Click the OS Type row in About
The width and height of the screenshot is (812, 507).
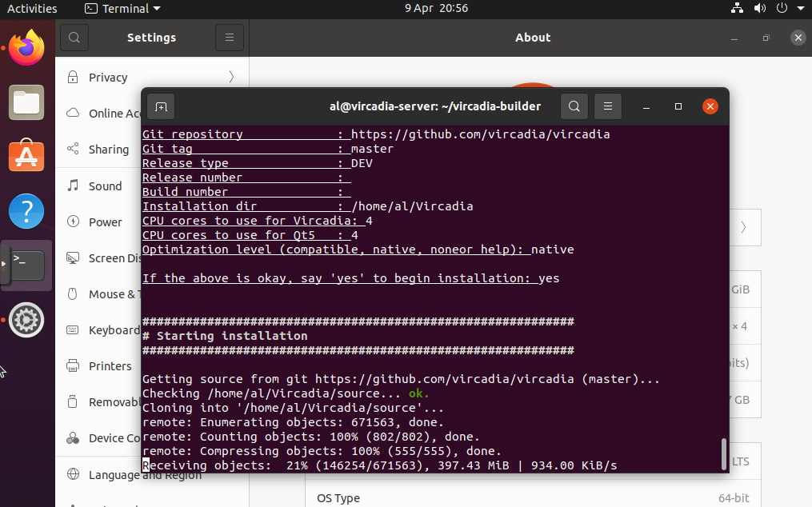click(x=534, y=497)
